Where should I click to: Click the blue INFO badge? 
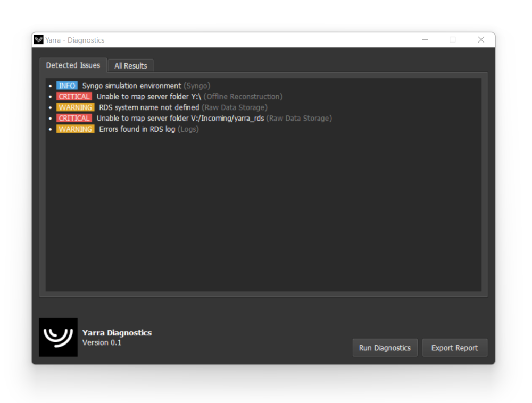click(x=67, y=86)
